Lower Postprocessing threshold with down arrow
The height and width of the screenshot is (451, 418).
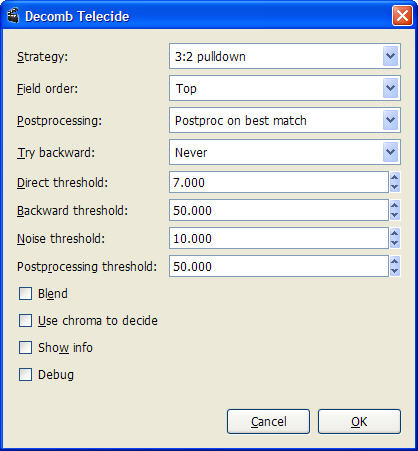pyautogui.click(x=395, y=271)
